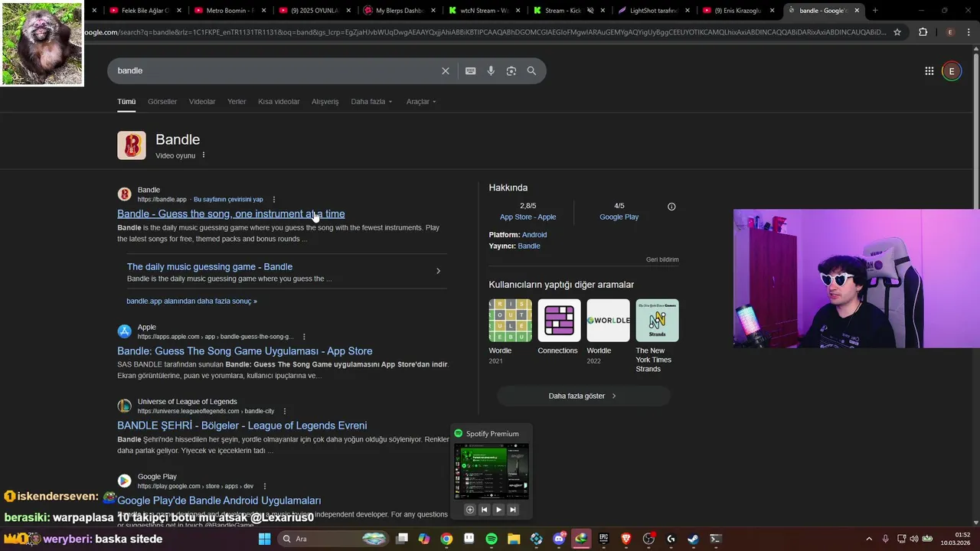The image size is (980, 551).
Task: Bookmark this page with the star icon
Action: (897, 32)
